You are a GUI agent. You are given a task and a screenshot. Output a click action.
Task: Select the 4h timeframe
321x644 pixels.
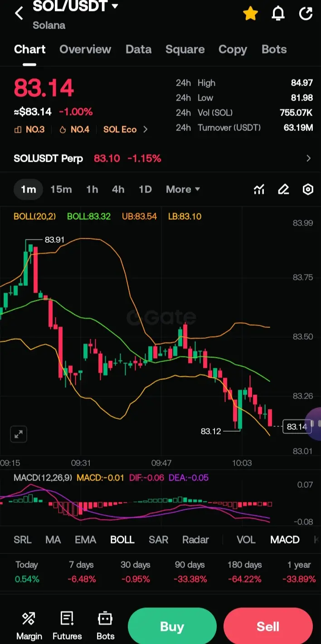[x=118, y=189]
